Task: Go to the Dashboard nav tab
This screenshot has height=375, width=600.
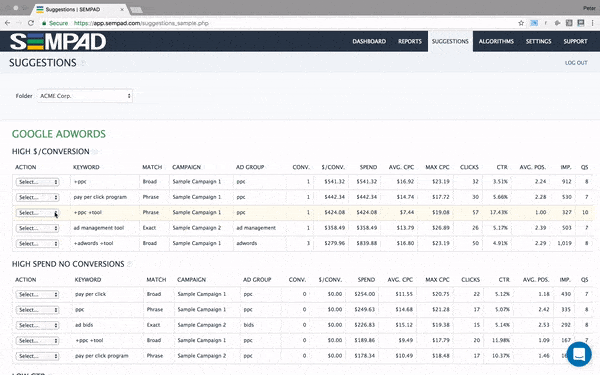Action: tap(369, 41)
